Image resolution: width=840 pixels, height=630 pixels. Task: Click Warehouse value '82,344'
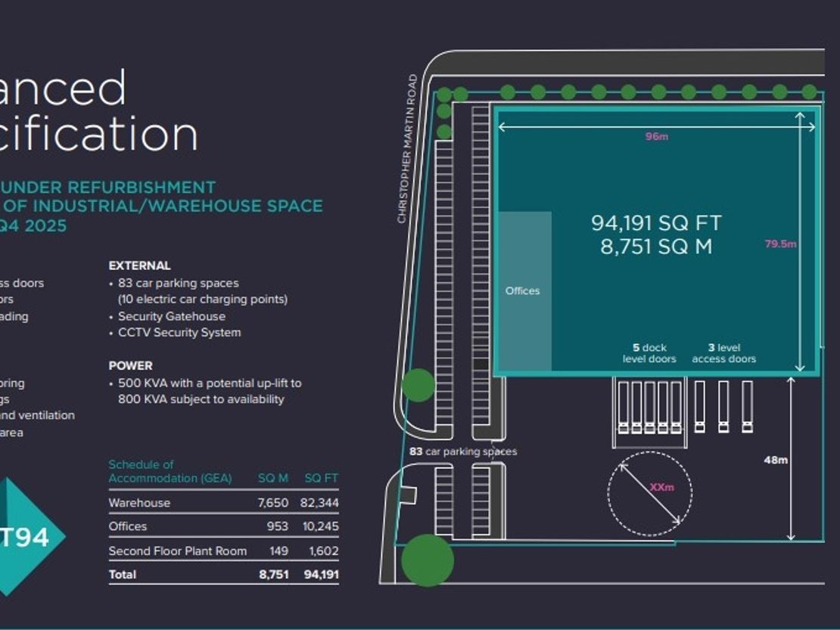[319, 503]
